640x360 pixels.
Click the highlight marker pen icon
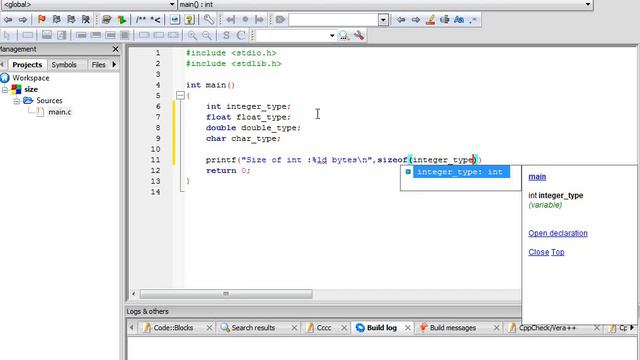pyautogui.click(x=430, y=20)
